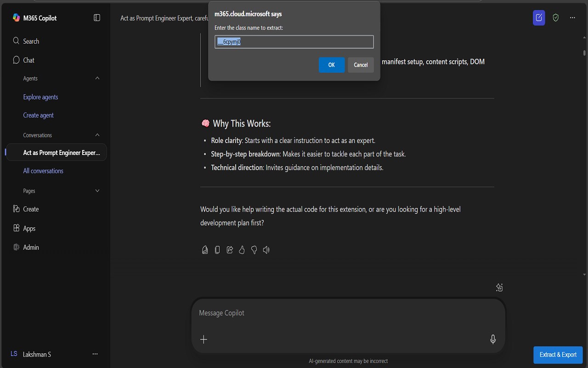Screen dimensions: 588x368
Task: Click the Lakshman S account name
Action: tap(37, 354)
